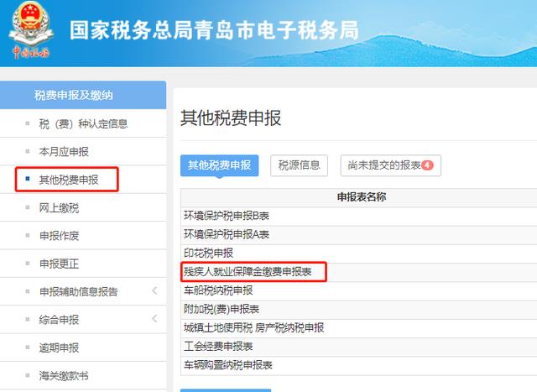Open 网上缴税 from the sidebar
The image size is (537, 392).
pos(59,207)
